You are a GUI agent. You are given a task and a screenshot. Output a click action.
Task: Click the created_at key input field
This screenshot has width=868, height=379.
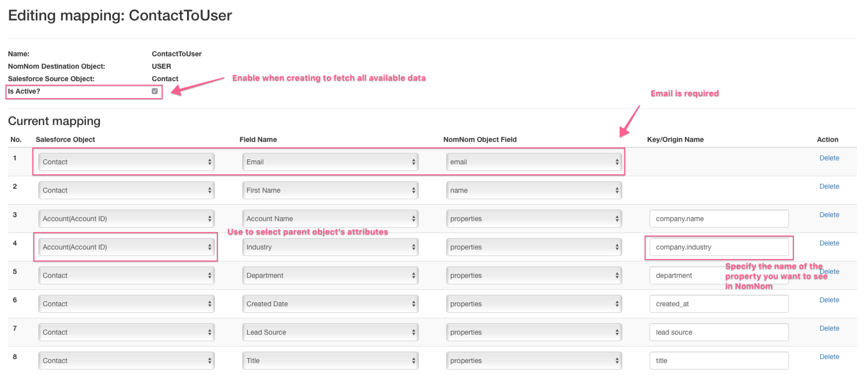coord(719,304)
